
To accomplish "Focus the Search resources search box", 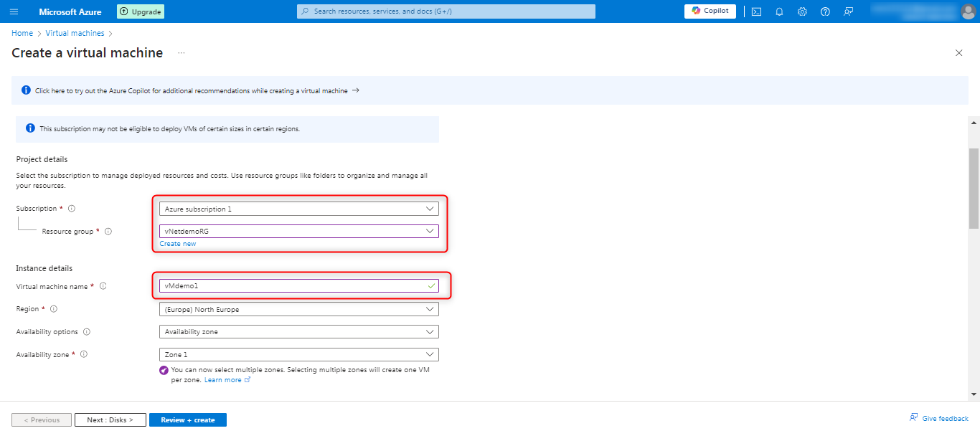I will point(446,11).
